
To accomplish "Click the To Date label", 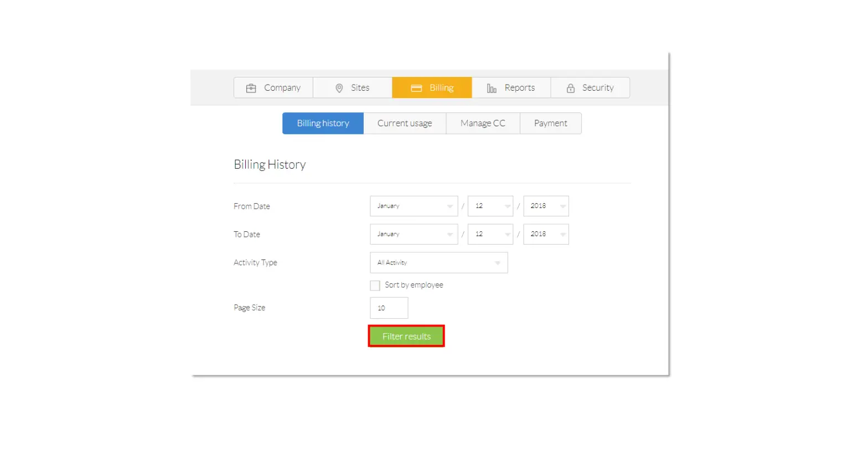I will [247, 235].
